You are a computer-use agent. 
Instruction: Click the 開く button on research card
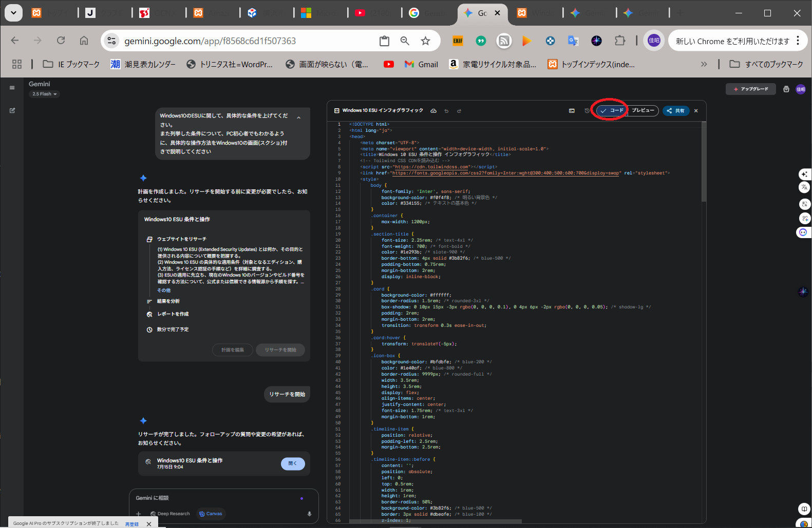click(x=293, y=464)
